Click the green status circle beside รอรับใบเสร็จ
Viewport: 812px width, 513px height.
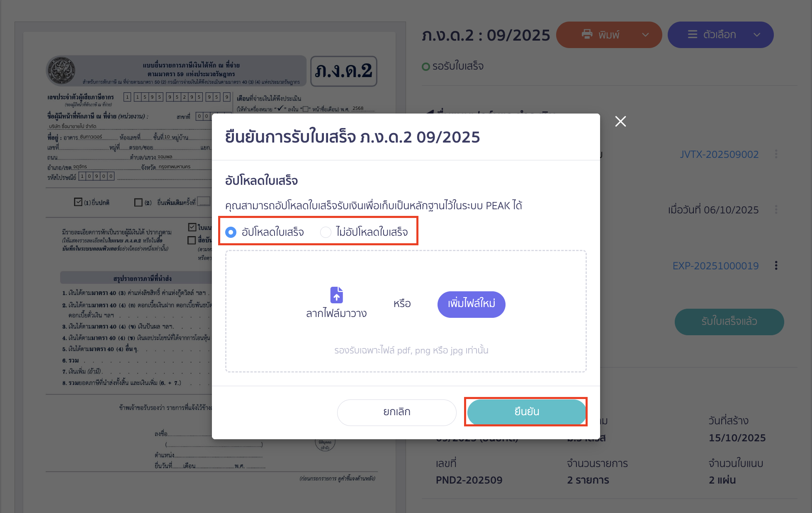[425, 66]
